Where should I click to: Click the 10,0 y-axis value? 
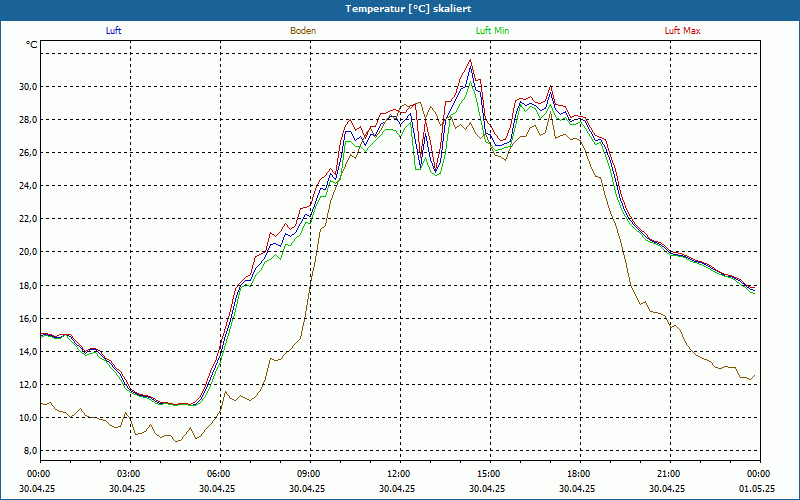[29, 418]
